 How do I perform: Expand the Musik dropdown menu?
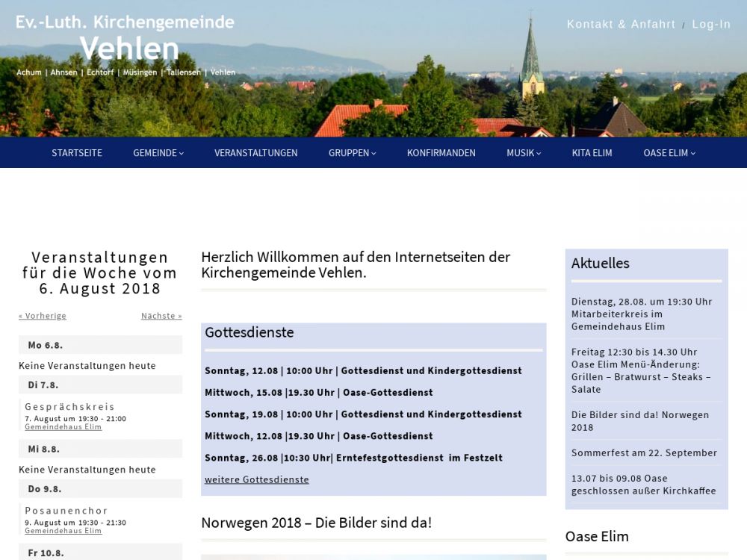pyautogui.click(x=523, y=153)
